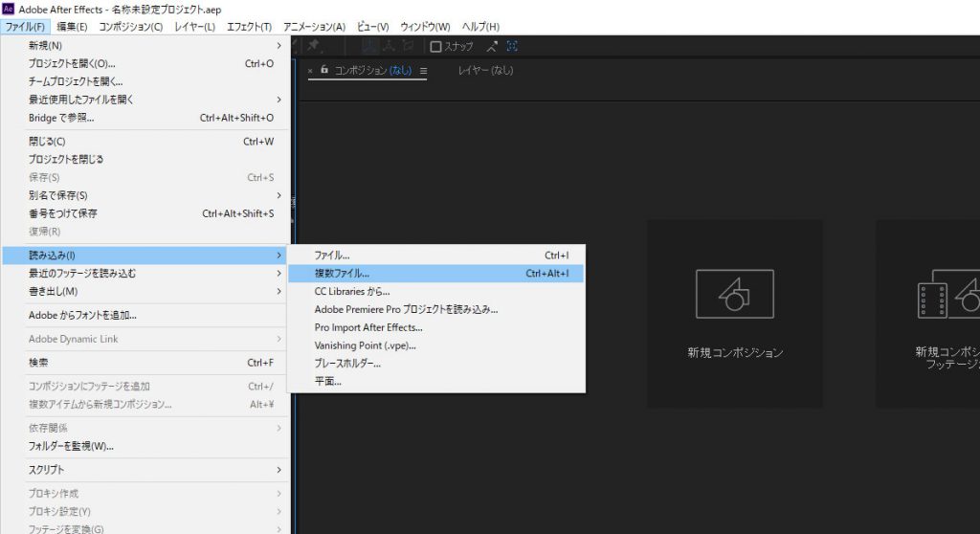Expand the プロキシ設定(Y) submenu
Screen dimensions: 980x534
pos(145,511)
